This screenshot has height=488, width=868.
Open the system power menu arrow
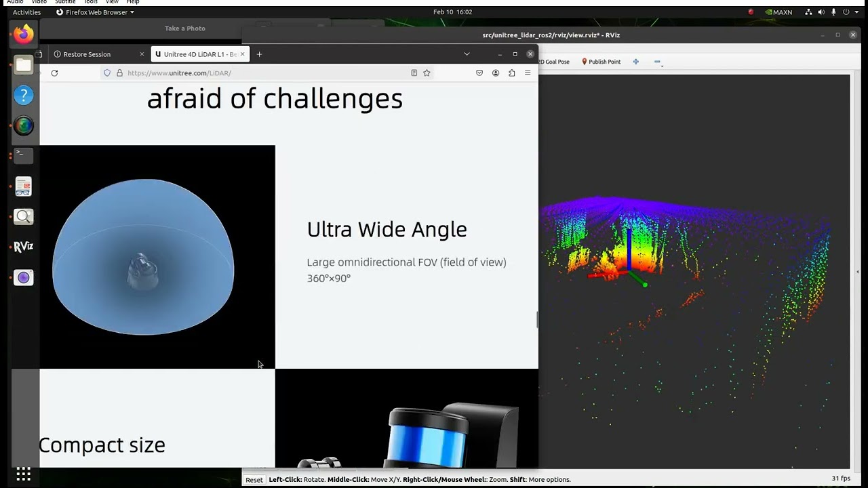(856, 12)
